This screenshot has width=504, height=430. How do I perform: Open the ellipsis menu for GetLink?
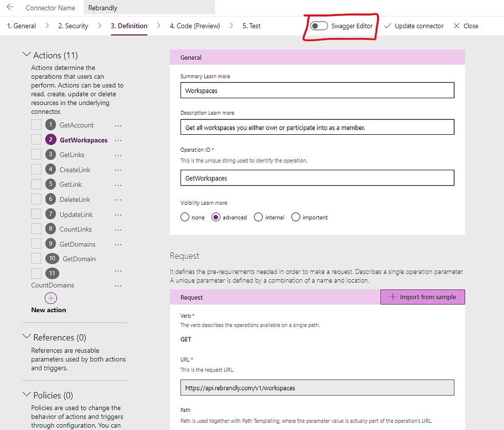pos(118,185)
